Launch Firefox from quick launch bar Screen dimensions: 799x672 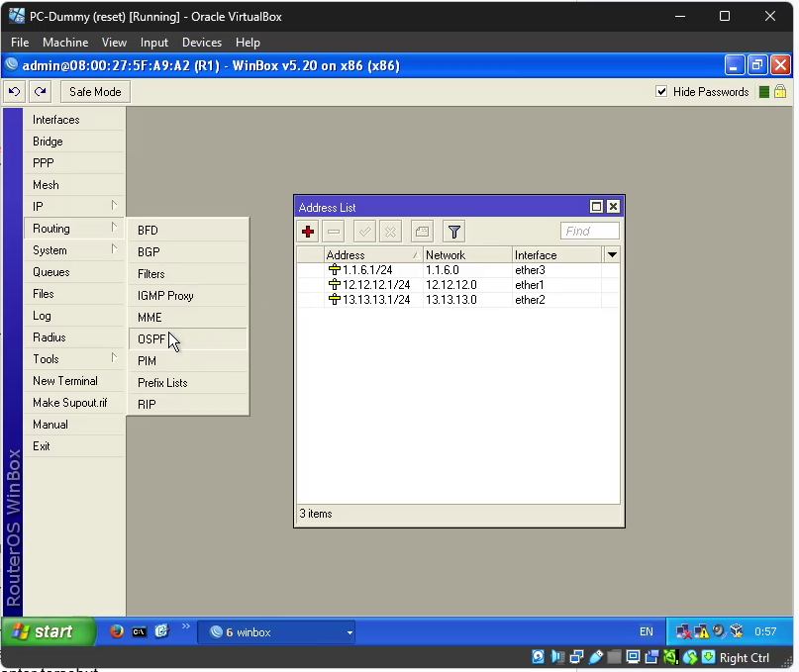(x=117, y=631)
